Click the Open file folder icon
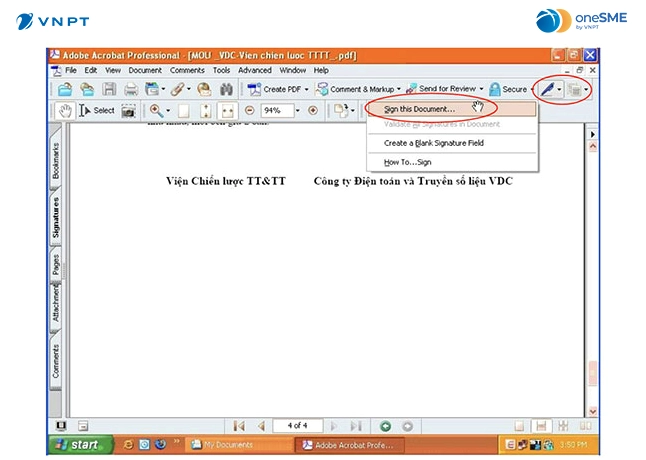Viewport: 646px width, 460px height. coord(65,89)
